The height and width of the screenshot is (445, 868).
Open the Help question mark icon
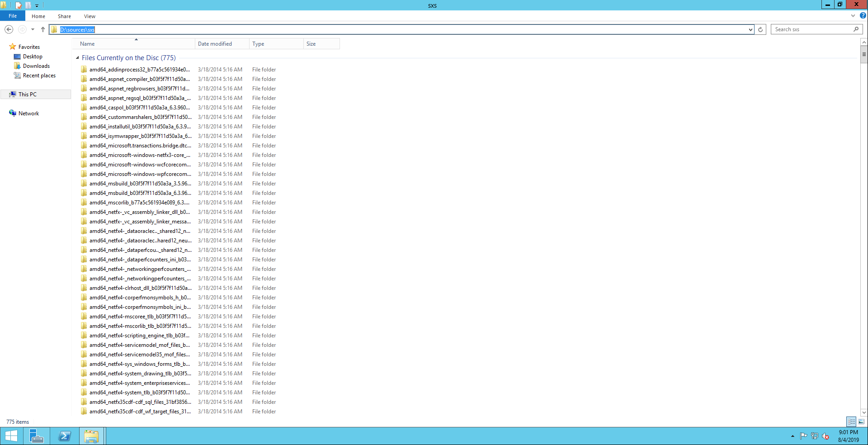863,16
